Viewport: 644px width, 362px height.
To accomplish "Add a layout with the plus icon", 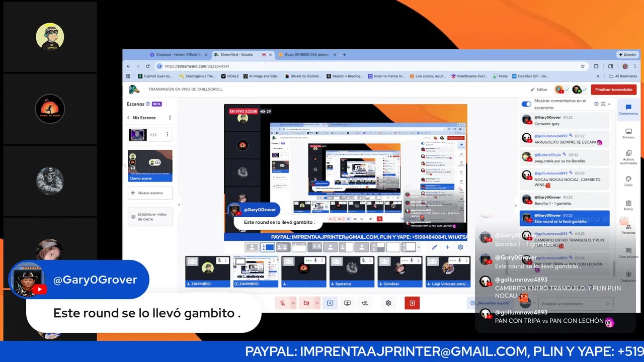I will pos(447,247).
